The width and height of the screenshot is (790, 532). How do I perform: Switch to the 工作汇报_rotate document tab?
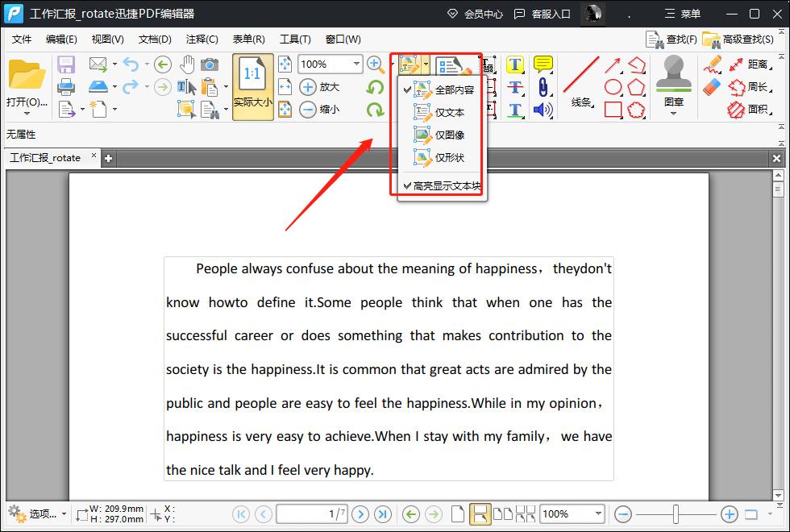[x=45, y=158]
